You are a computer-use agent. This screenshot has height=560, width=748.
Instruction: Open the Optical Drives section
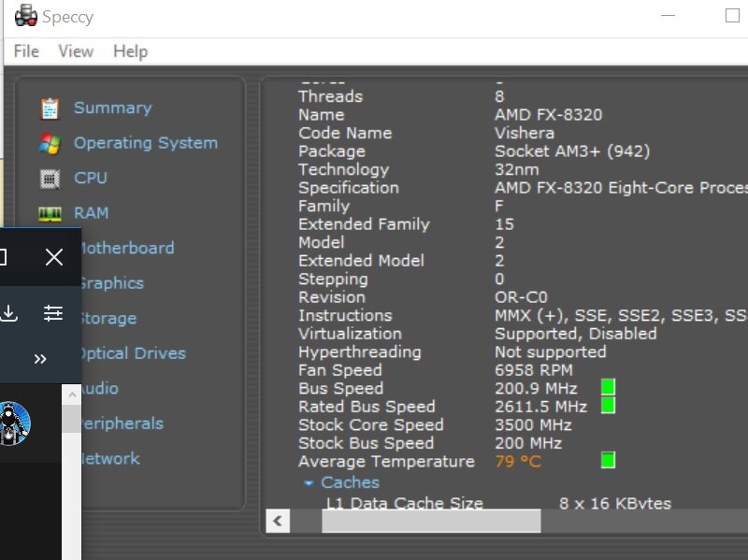point(134,353)
